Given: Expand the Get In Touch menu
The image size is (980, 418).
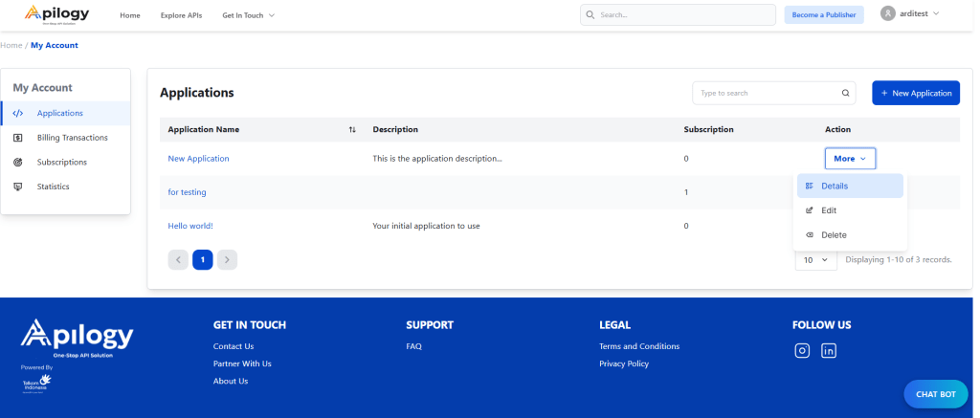Looking at the screenshot, I should 248,15.
